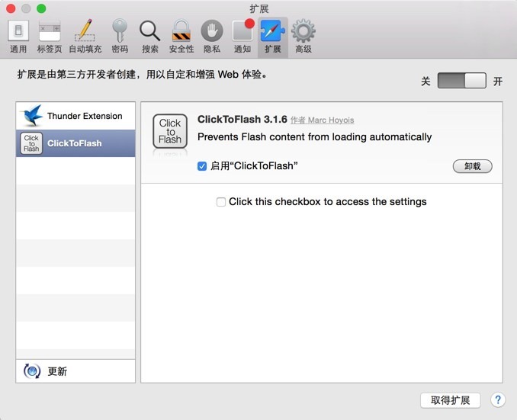Open the 隐私 (Privacy) hand icon
Screen dimensions: 517x420
212,31
